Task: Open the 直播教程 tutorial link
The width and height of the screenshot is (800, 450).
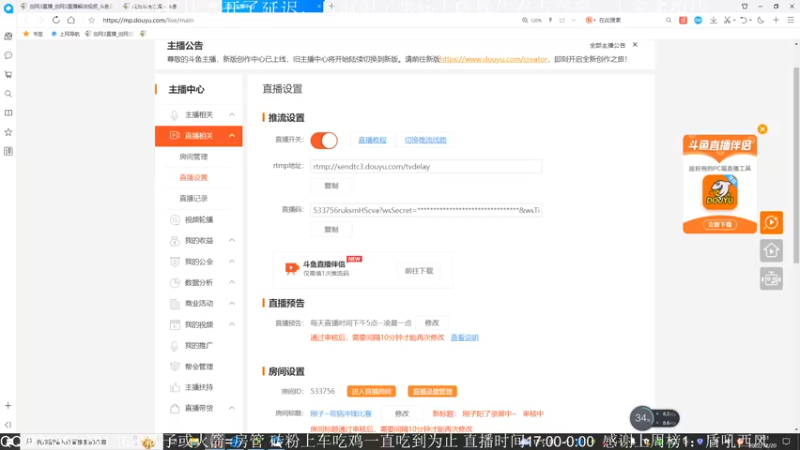Action: 372,140
